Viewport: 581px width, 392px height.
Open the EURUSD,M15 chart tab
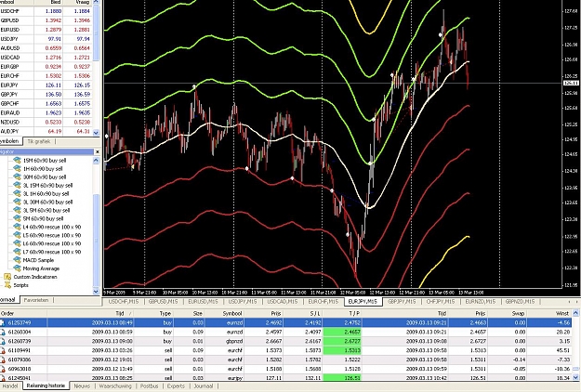tap(203, 302)
